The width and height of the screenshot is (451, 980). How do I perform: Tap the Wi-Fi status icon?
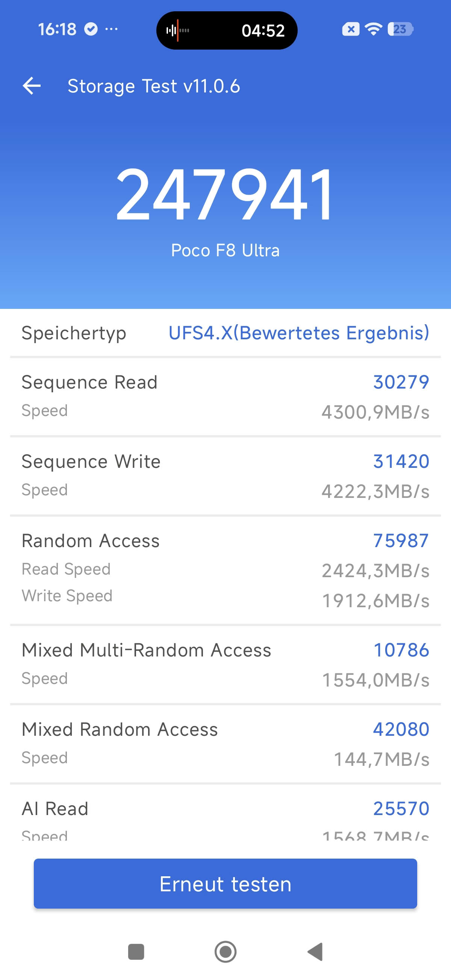click(x=373, y=29)
